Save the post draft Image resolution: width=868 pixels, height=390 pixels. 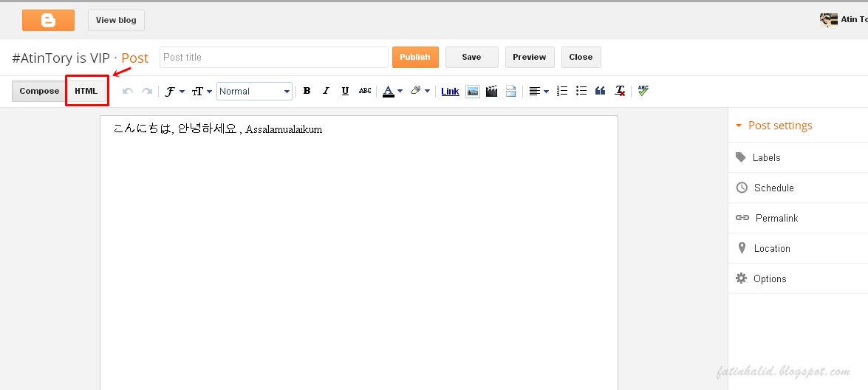471,57
